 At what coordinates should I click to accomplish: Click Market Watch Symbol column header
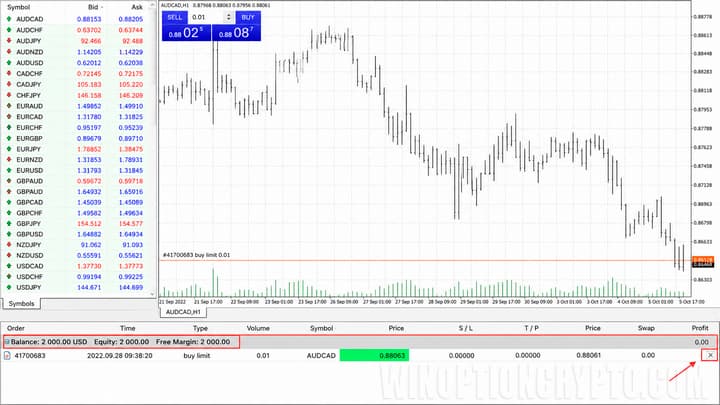pos(18,7)
